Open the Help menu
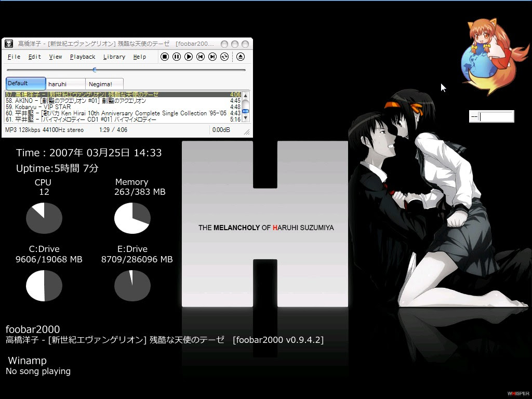 point(139,57)
